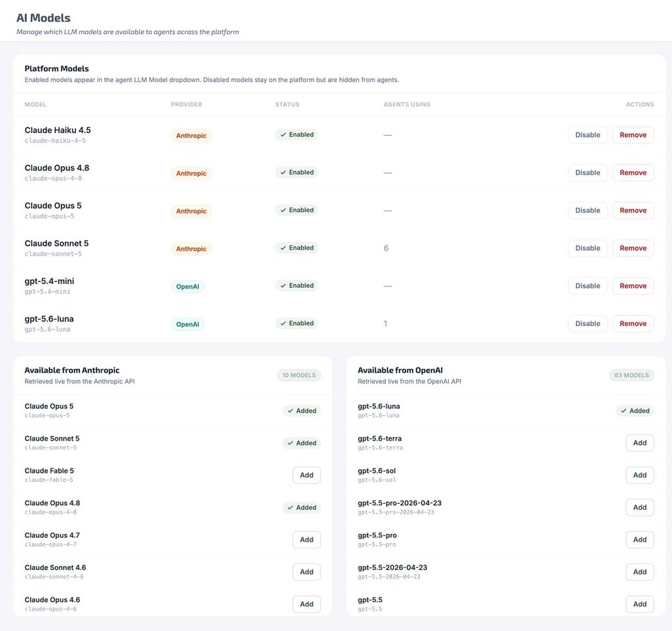Viewport: 672px width, 631px height.
Task: Add Claude Opus 4.7 to platform
Action: [306, 540]
